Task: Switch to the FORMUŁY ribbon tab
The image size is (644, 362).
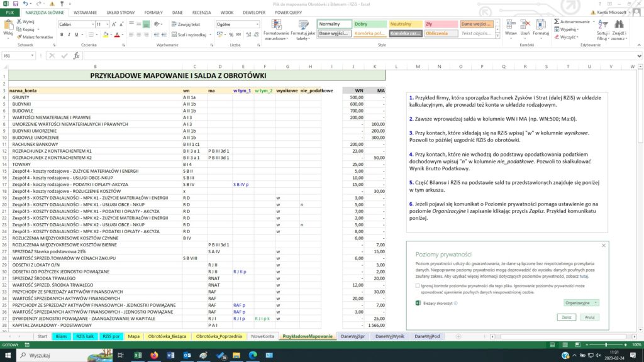Action: [x=154, y=11]
